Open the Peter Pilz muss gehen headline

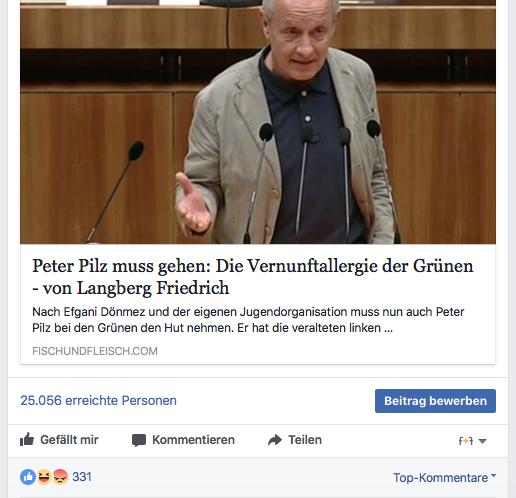(253, 277)
